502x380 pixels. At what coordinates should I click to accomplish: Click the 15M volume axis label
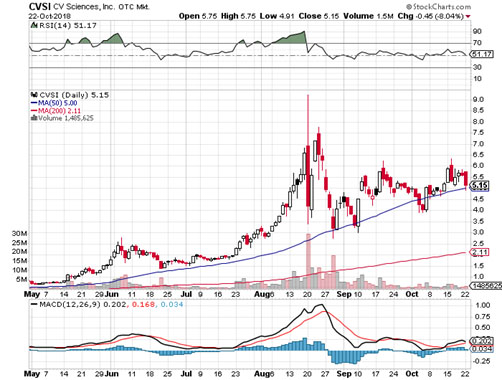(19, 261)
